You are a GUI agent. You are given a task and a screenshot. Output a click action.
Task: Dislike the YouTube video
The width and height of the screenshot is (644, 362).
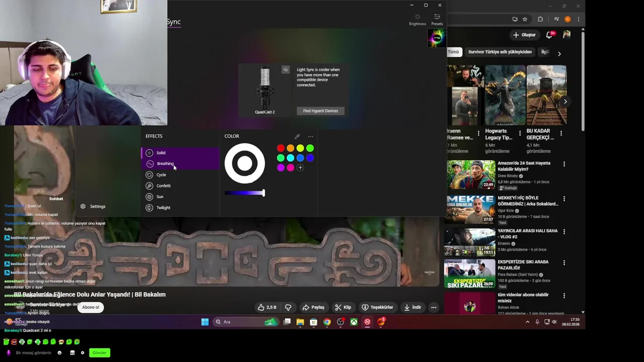tap(288, 307)
